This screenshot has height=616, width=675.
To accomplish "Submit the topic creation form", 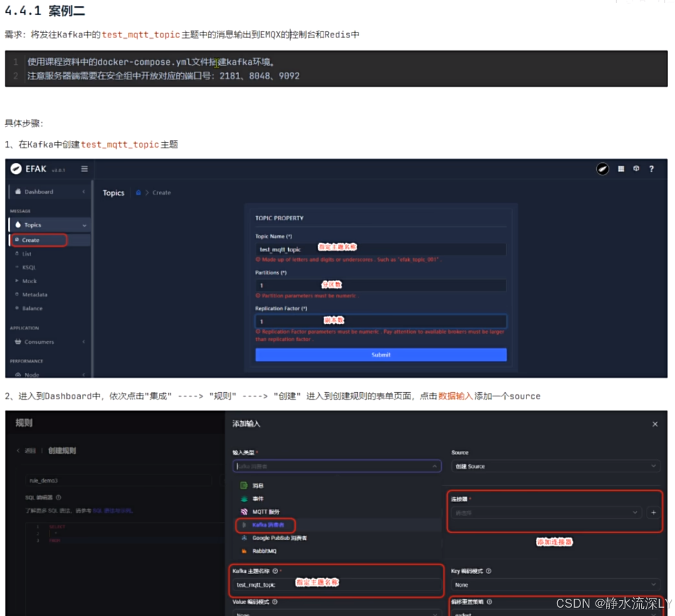I will coord(381,355).
